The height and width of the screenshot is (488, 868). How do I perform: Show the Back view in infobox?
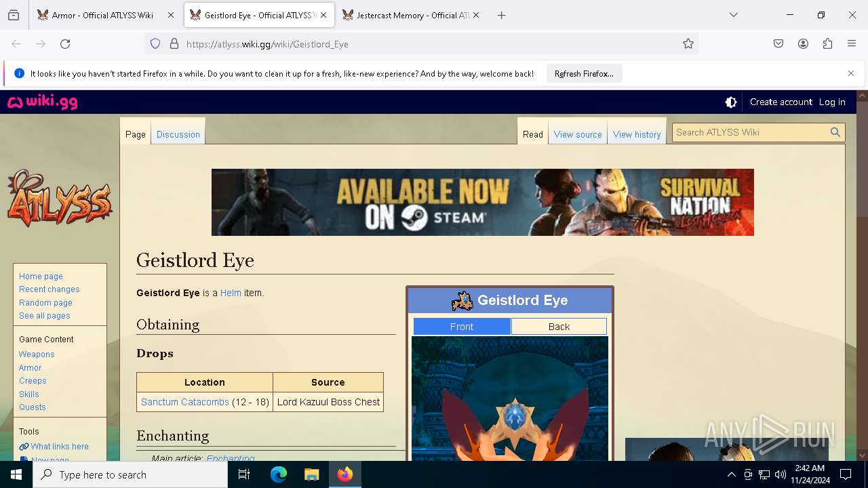click(559, 327)
